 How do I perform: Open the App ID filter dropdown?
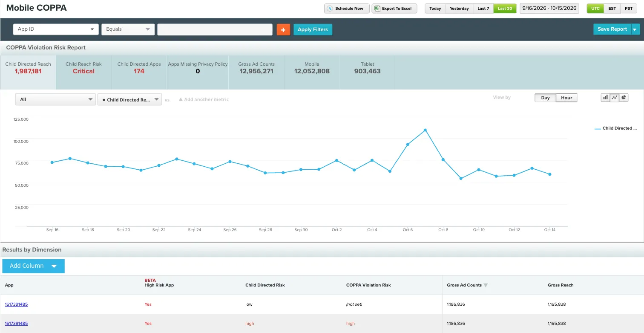[x=56, y=29]
